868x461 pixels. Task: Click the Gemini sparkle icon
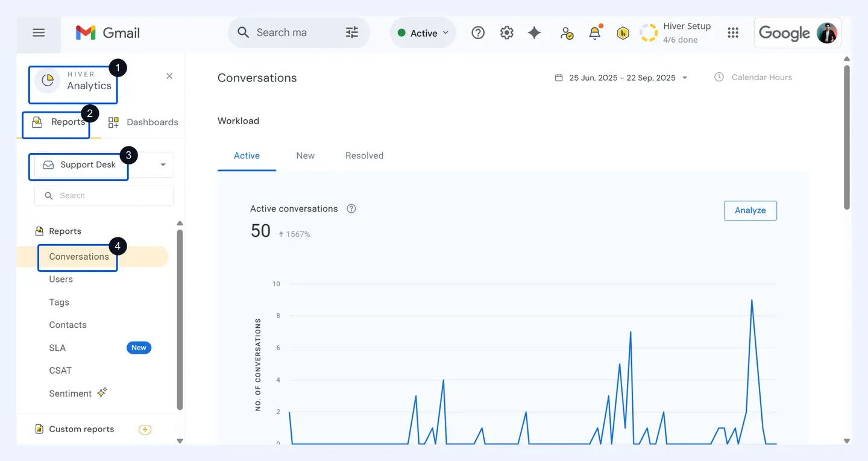pos(534,33)
